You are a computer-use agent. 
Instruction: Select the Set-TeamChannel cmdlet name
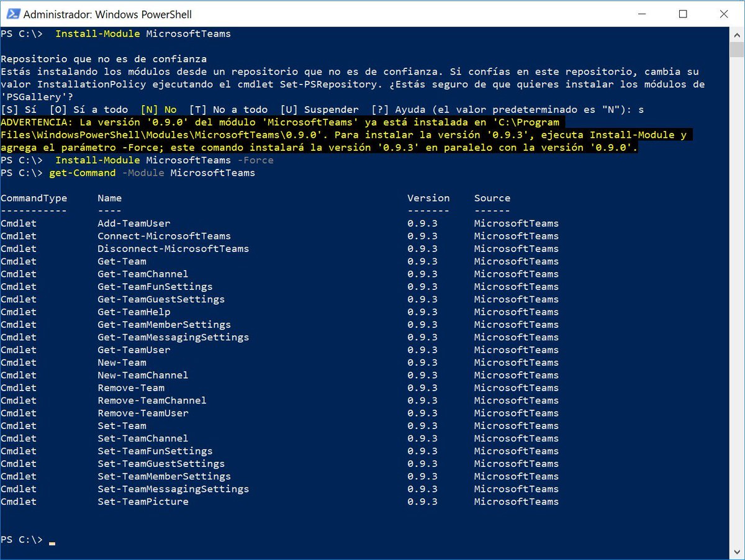143,438
